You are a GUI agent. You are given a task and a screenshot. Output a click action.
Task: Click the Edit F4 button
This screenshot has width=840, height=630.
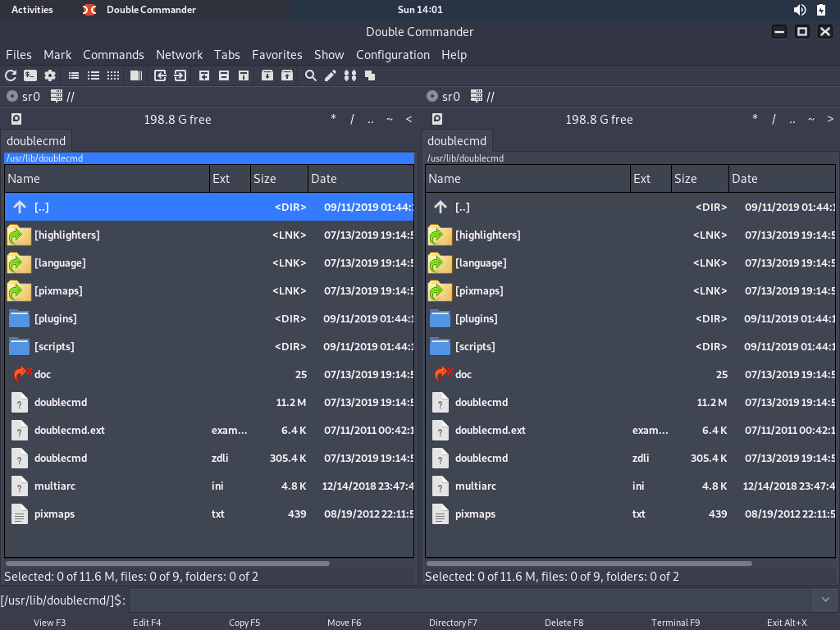coord(147,623)
